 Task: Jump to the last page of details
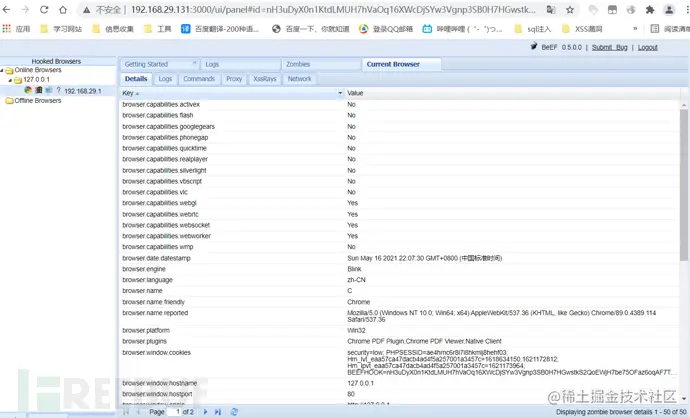[218, 412]
